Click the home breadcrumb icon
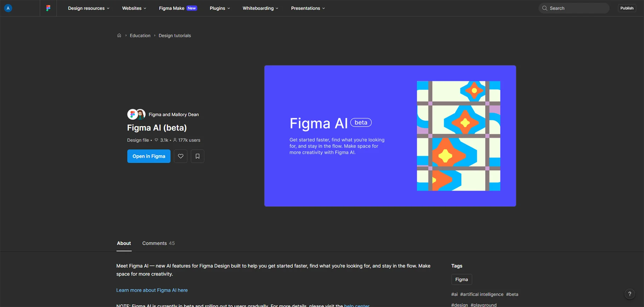The image size is (644, 307). [x=119, y=35]
